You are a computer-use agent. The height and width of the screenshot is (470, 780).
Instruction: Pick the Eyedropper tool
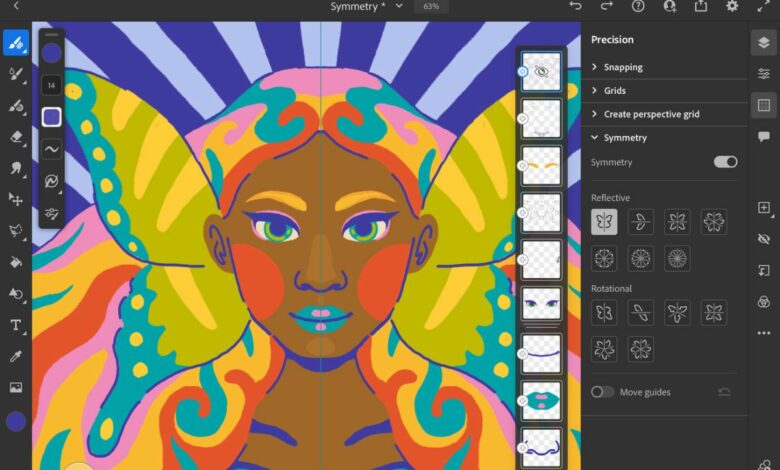pos(16,356)
